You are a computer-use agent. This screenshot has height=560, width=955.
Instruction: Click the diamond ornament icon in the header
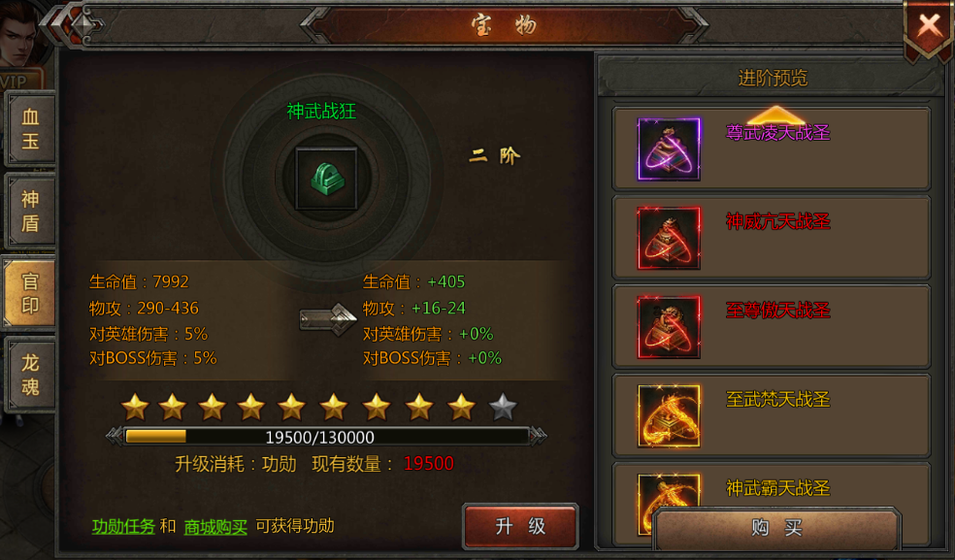(83, 25)
